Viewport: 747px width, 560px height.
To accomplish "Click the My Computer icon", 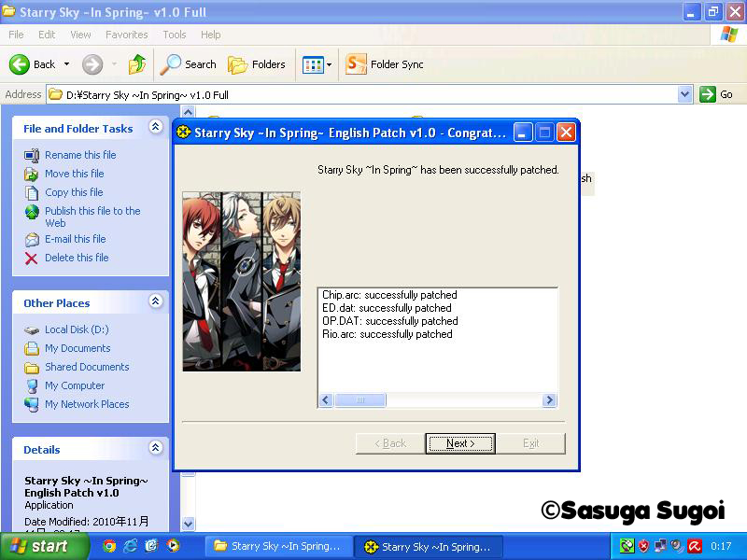I will pos(32,385).
